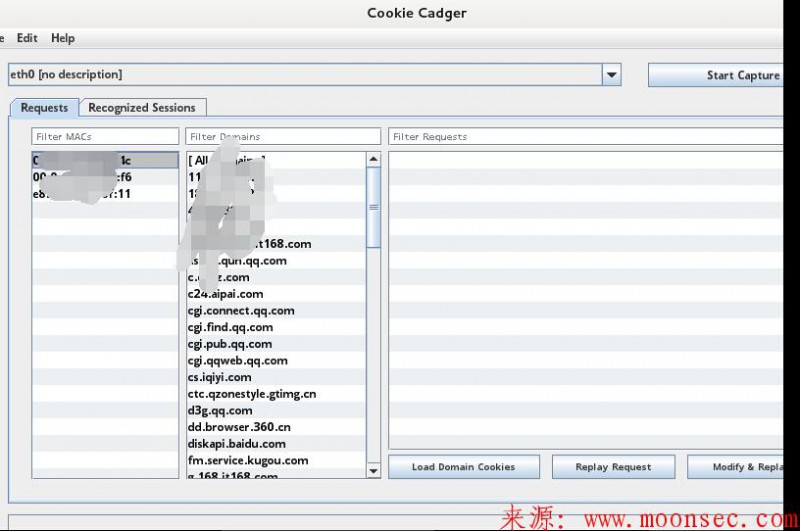
Task: Select cgi.find.qq.com in the domain list
Action: pos(276,327)
